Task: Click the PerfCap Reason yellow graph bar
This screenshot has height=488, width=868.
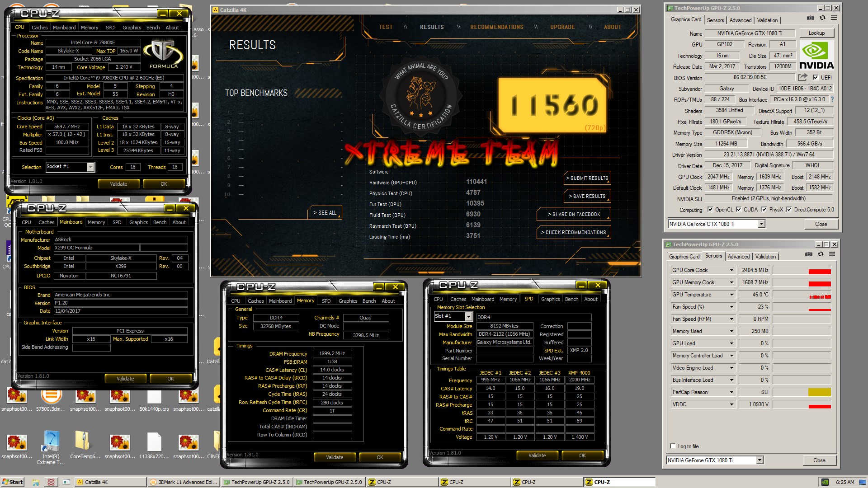Action: (819, 392)
